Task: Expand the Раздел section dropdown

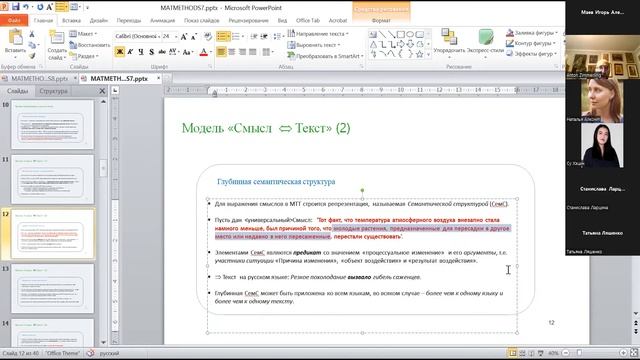Action: (84, 56)
